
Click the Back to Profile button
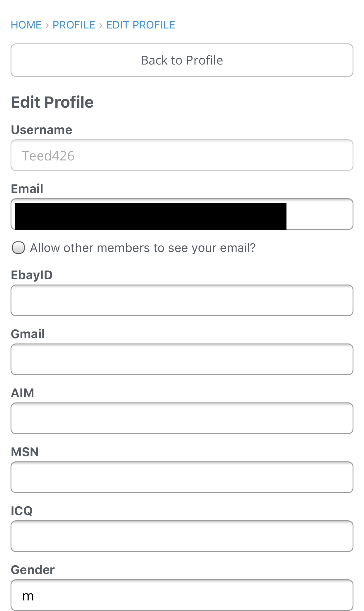pos(182,60)
